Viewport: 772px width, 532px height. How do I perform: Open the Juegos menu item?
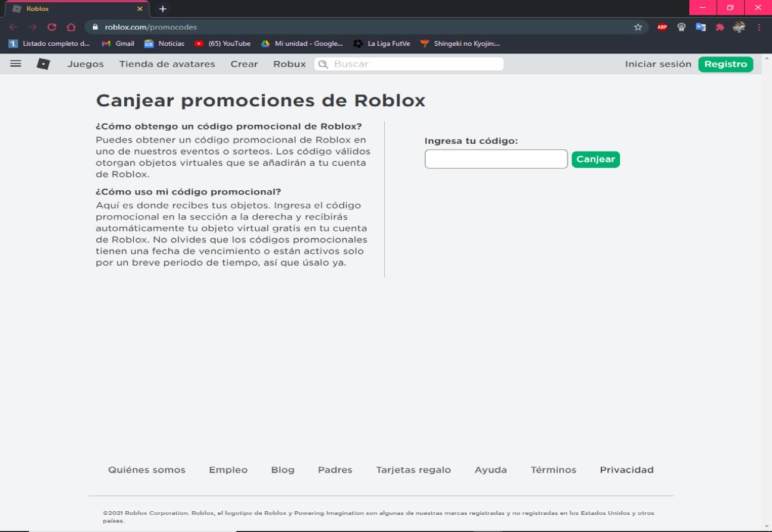(86, 64)
